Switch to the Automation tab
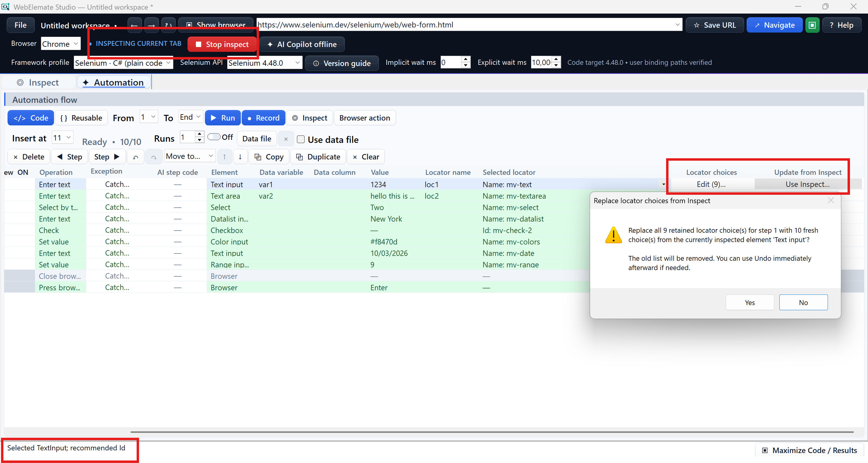 114,82
